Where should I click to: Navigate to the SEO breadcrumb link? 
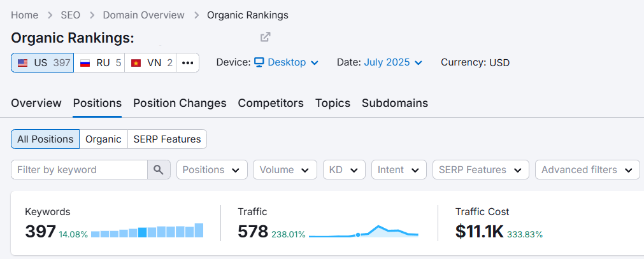tap(71, 15)
